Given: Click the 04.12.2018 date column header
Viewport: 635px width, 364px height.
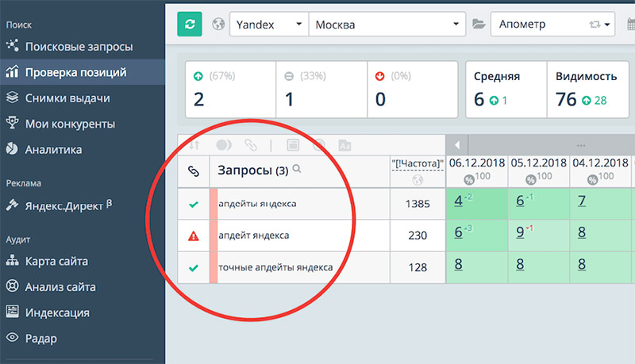Looking at the screenshot, I should 600,163.
